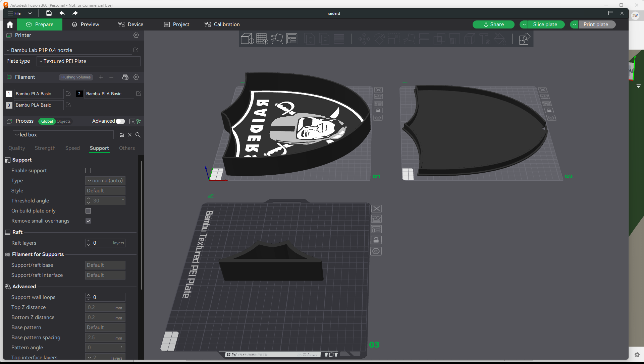The image size is (644, 364).
Task: Edit the Bambu Lab P1P printer preset
Action: (x=136, y=50)
